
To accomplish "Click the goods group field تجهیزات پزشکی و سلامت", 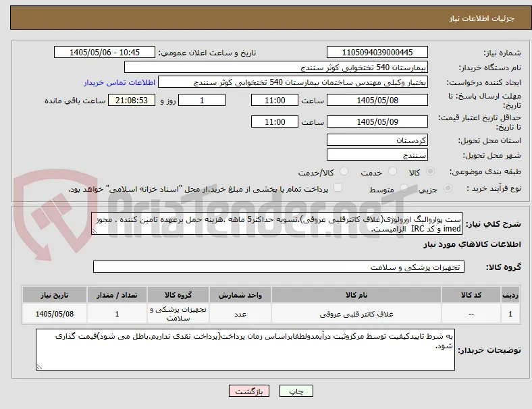I will pyautogui.click(x=279, y=267).
